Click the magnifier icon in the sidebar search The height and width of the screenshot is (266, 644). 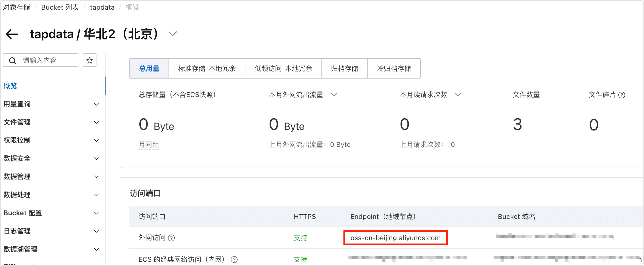pyautogui.click(x=12, y=60)
